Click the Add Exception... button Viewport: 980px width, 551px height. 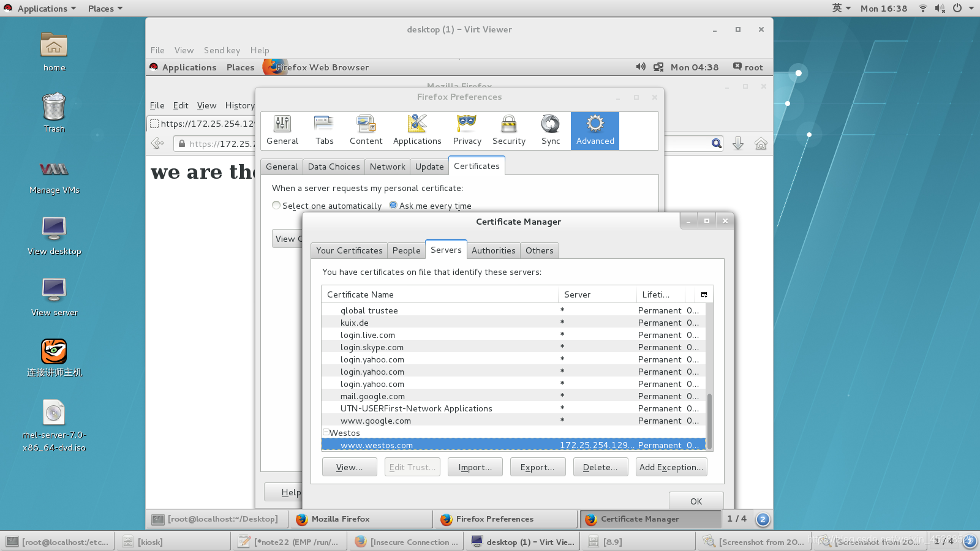click(x=671, y=467)
